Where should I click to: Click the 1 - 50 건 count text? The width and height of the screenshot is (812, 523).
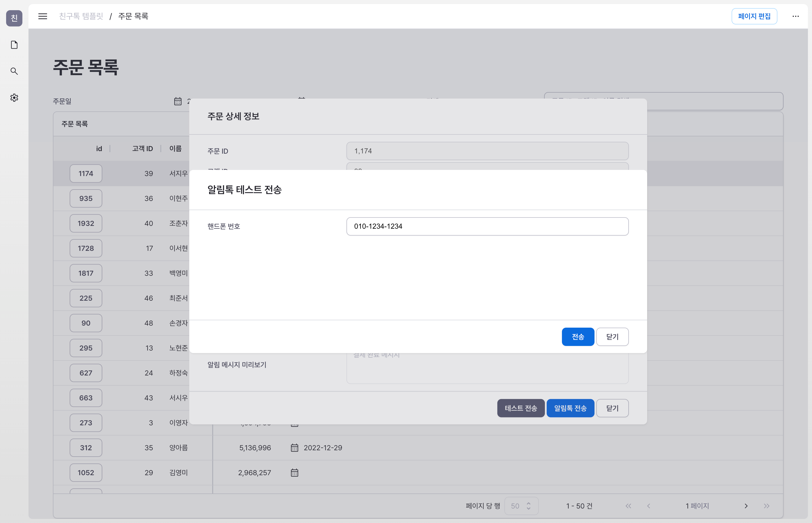click(579, 506)
